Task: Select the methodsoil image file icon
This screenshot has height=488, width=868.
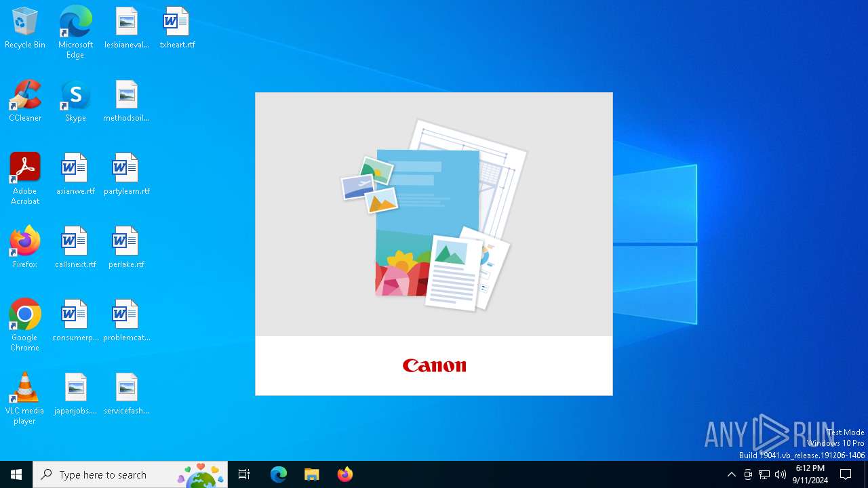Action: click(x=127, y=101)
